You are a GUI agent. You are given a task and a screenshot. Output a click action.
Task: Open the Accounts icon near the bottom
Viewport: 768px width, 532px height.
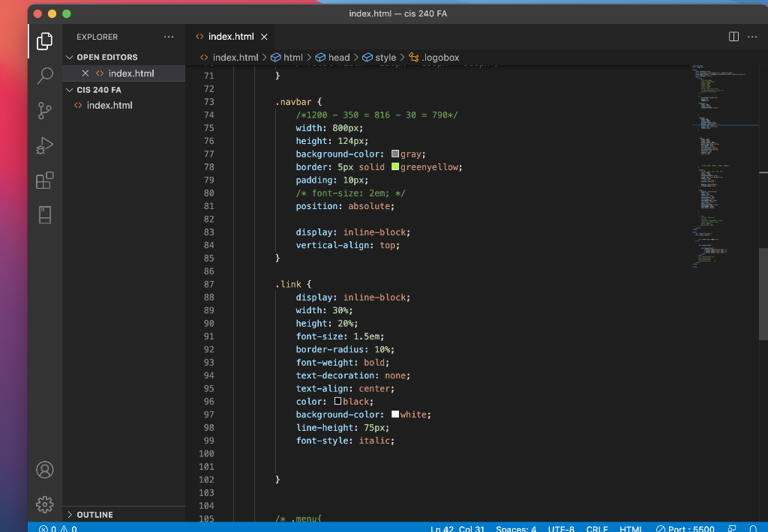[44, 470]
